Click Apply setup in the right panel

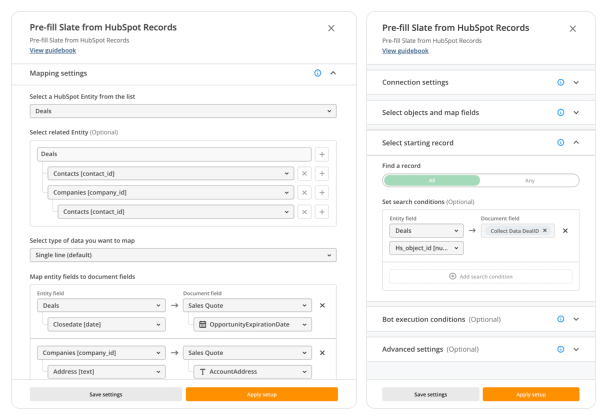(531, 394)
